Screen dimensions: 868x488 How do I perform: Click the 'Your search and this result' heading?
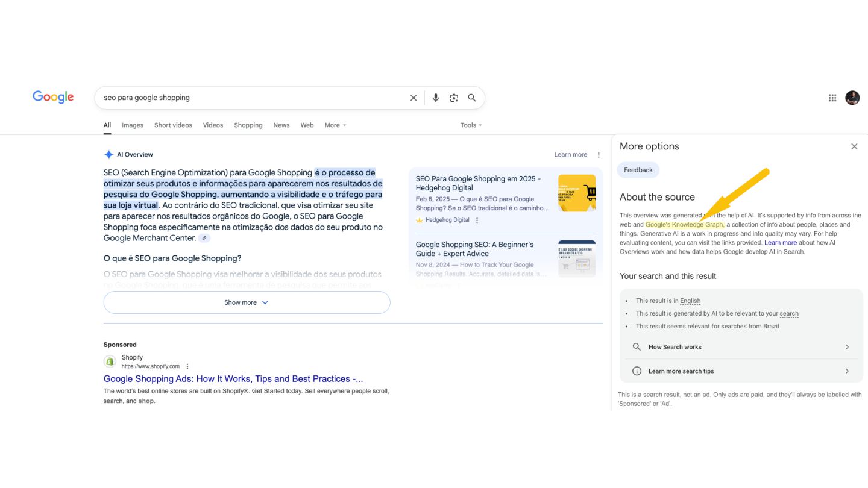click(668, 276)
